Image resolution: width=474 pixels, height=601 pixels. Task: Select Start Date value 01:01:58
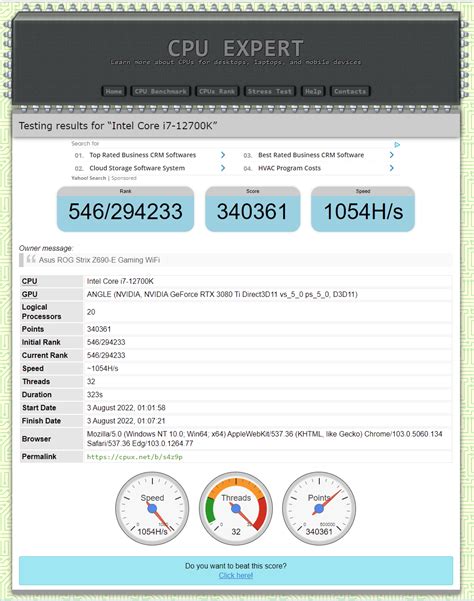coord(126,408)
